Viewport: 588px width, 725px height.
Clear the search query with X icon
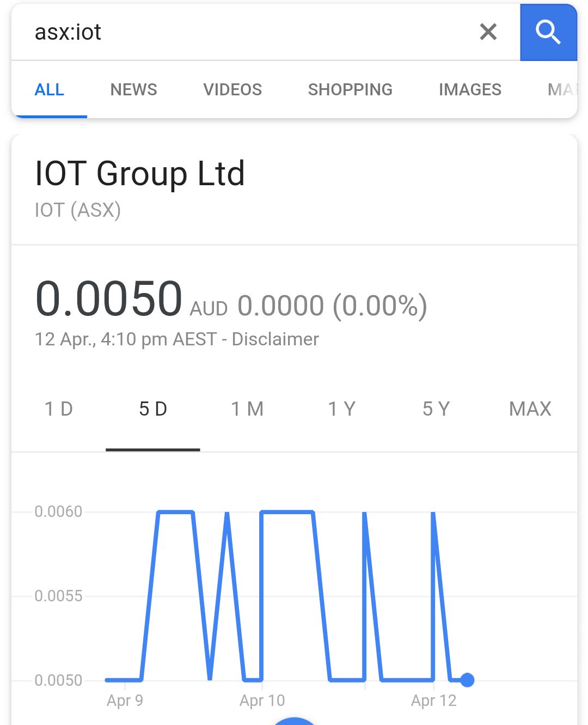pyautogui.click(x=488, y=32)
